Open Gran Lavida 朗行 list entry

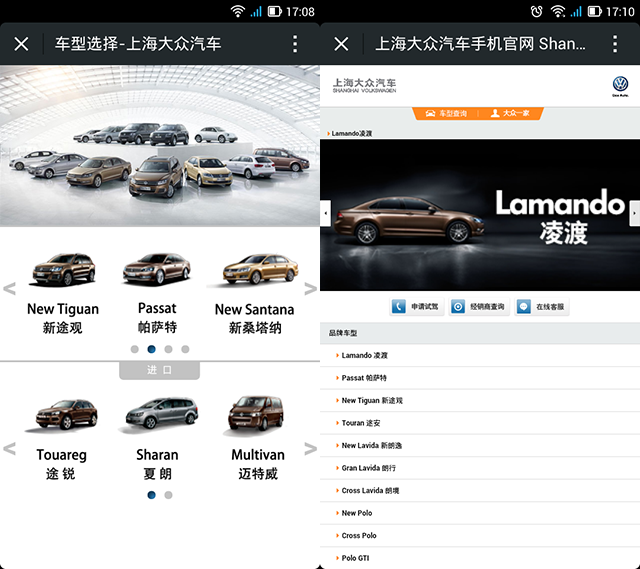480,468
